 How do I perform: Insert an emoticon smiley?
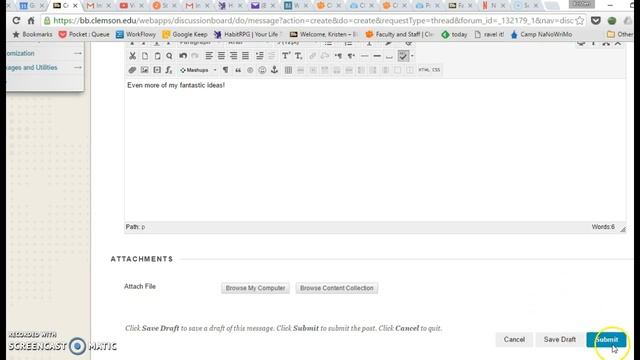click(262, 70)
